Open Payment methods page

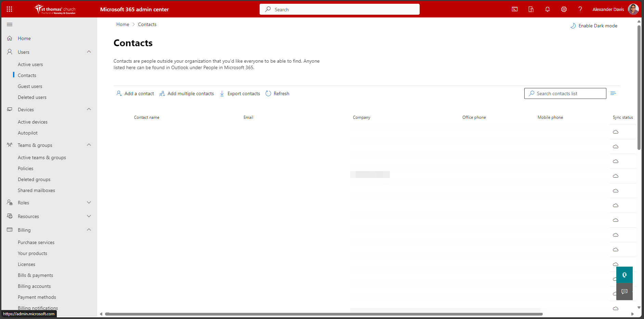pyautogui.click(x=37, y=297)
